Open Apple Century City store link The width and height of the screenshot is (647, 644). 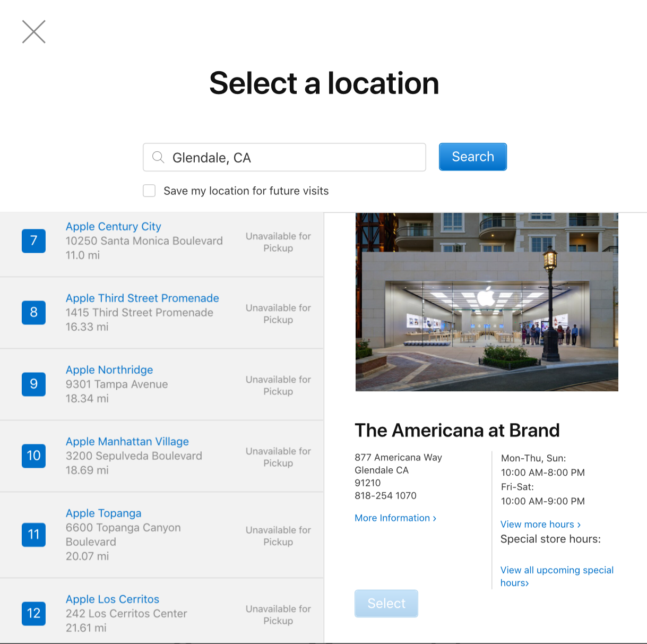114,227
